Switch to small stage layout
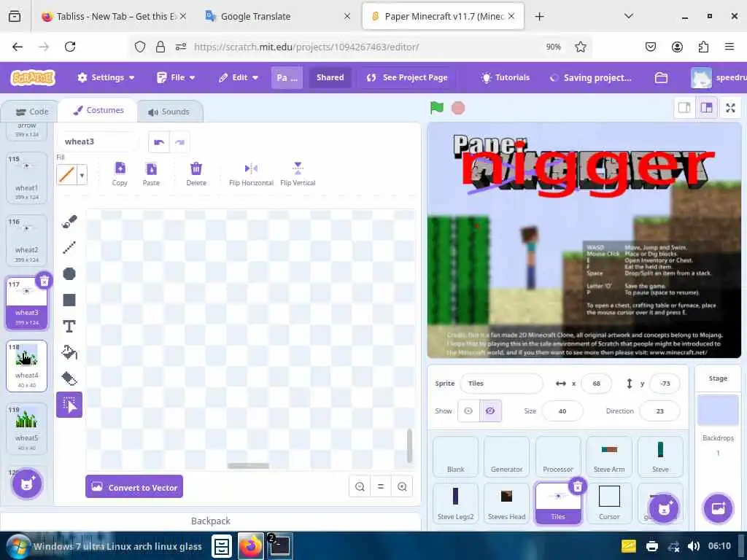Viewport: 747px width, 560px height. (684, 108)
